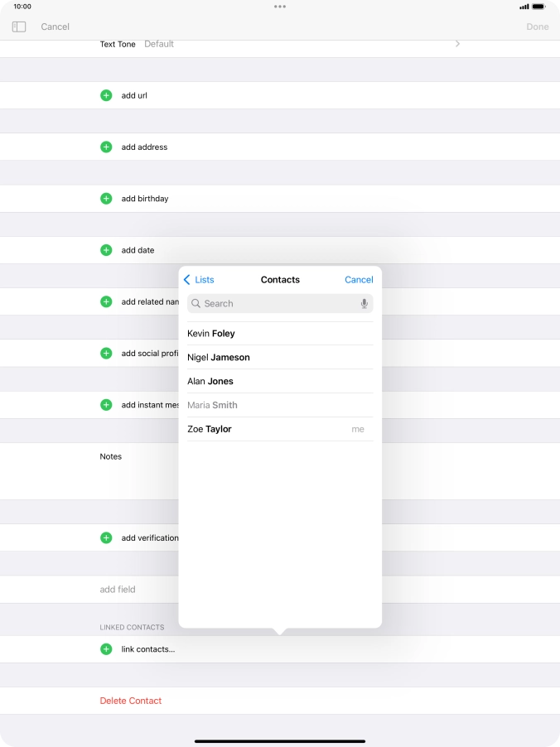Image resolution: width=560 pixels, height=747 pixels.
Task: Select Kevin Foley contact
Action: tap(211, 334)
